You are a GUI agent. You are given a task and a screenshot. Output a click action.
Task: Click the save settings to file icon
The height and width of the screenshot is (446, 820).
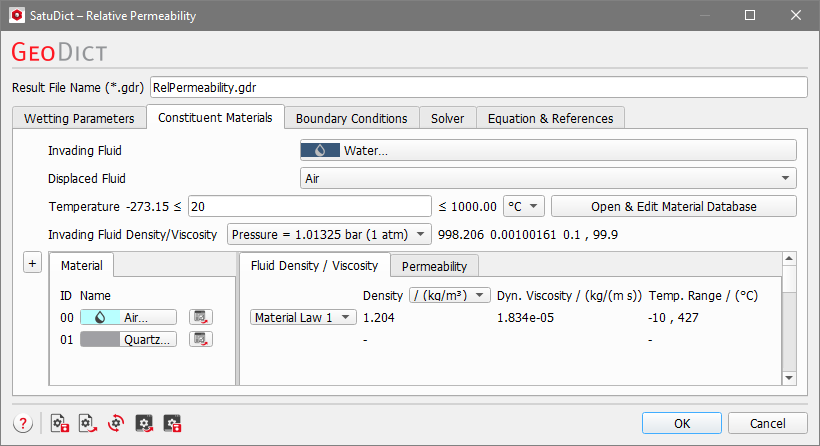click(60, 423)
